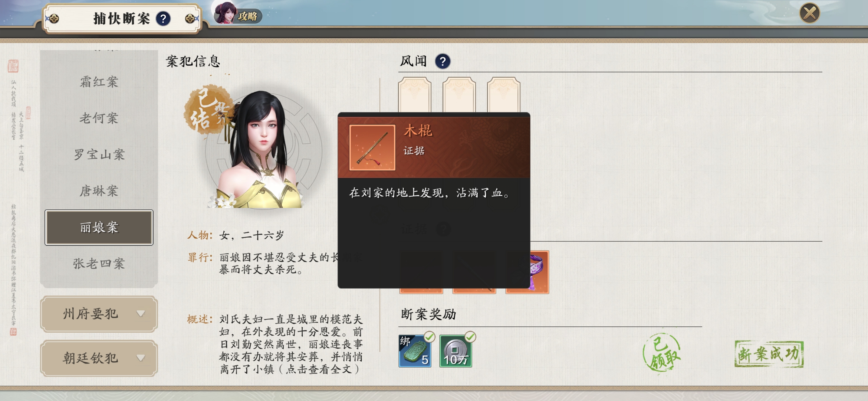Tap the 木棍 wooden stick icon in popup
The width and height of the screenshot is (868, 401).
372,147
